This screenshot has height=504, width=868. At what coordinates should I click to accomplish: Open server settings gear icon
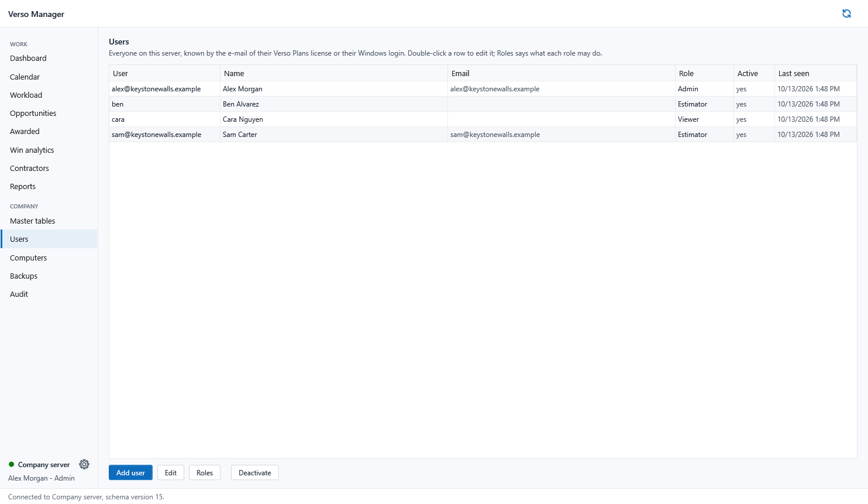pos(84,464)
